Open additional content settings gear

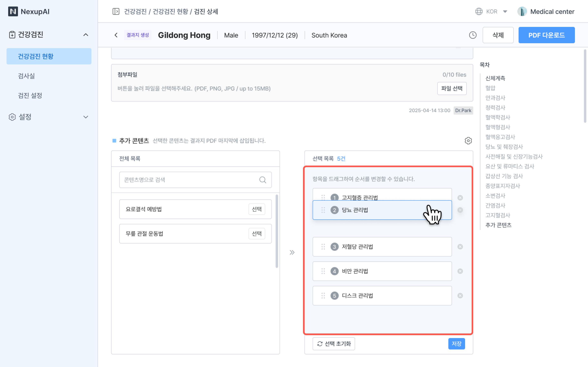tap(468, 141)
